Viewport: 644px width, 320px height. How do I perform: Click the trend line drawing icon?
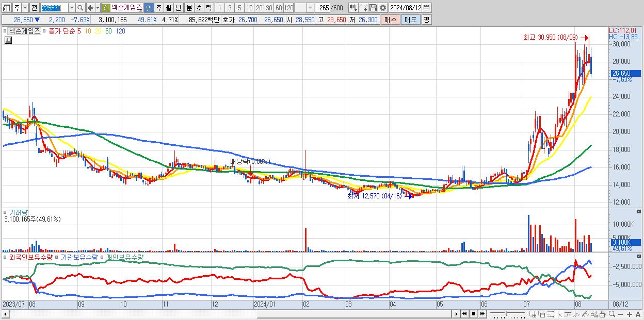click(586, 314)
